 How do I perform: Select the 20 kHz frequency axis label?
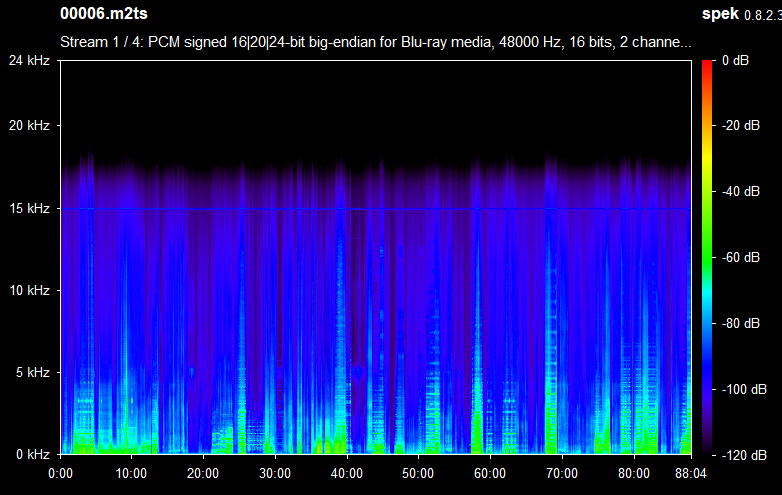tap(30, 126)
